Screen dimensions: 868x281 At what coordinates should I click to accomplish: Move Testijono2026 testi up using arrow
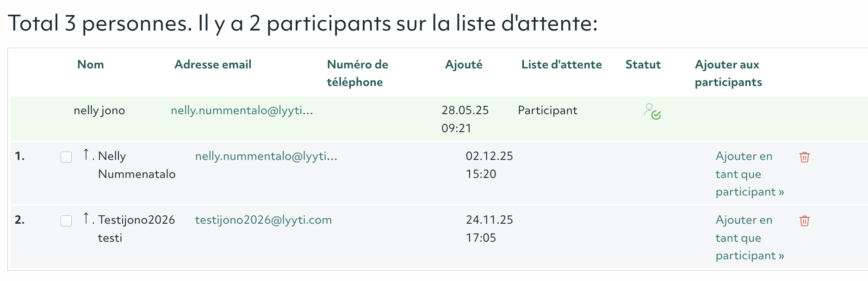coord(86,218)
